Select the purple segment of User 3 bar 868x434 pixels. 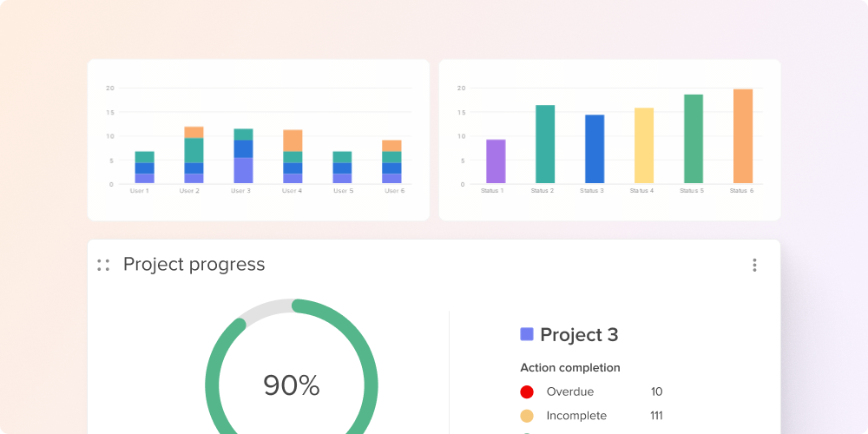(243, 170)
